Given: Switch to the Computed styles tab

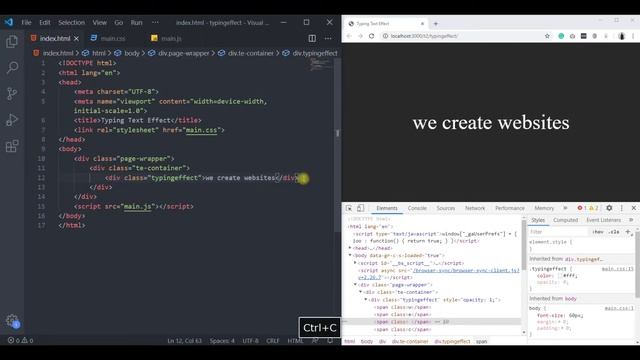Looking at the screenshot, I should pos(565,220).
